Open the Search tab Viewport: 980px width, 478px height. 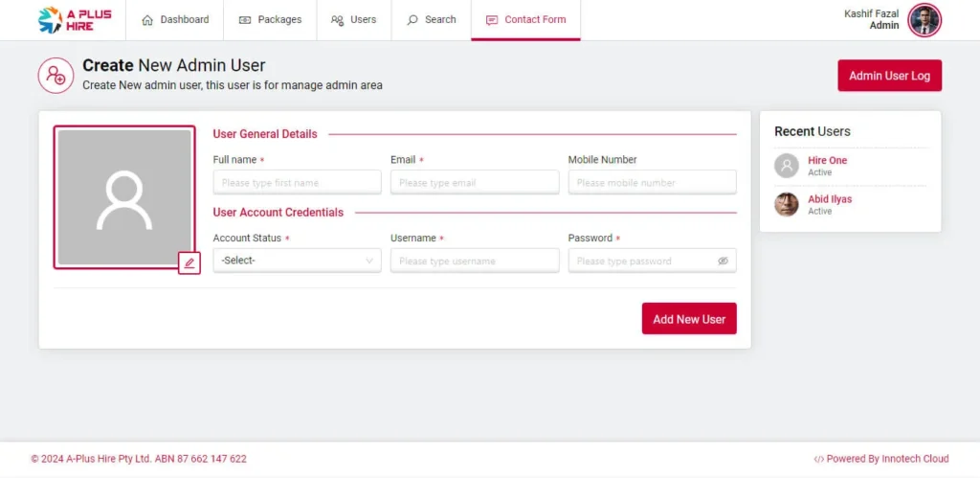(x=431, y=20)
